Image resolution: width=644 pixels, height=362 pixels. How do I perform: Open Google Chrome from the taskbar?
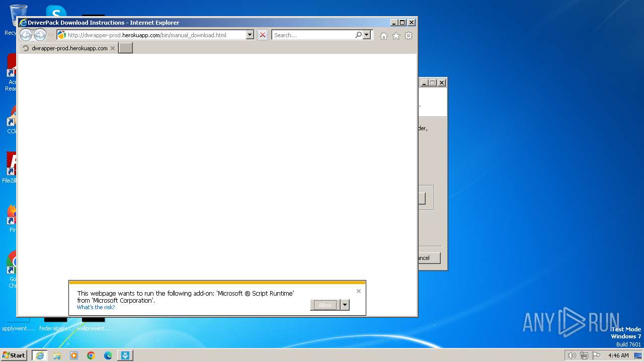click(x=91, y=355)
